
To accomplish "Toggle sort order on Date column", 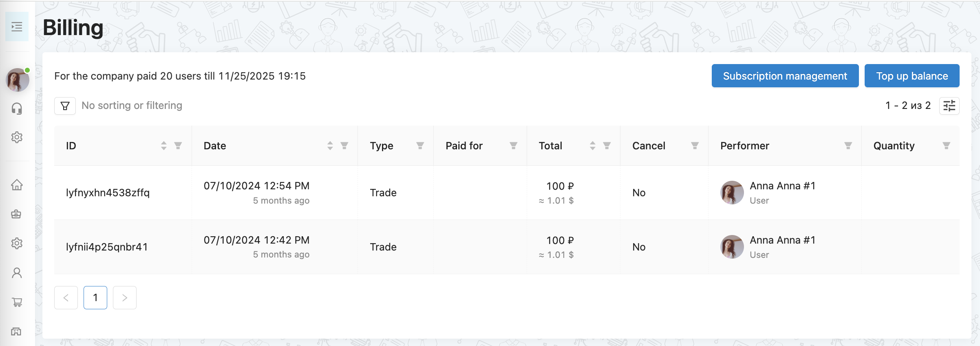I will 330,146.
